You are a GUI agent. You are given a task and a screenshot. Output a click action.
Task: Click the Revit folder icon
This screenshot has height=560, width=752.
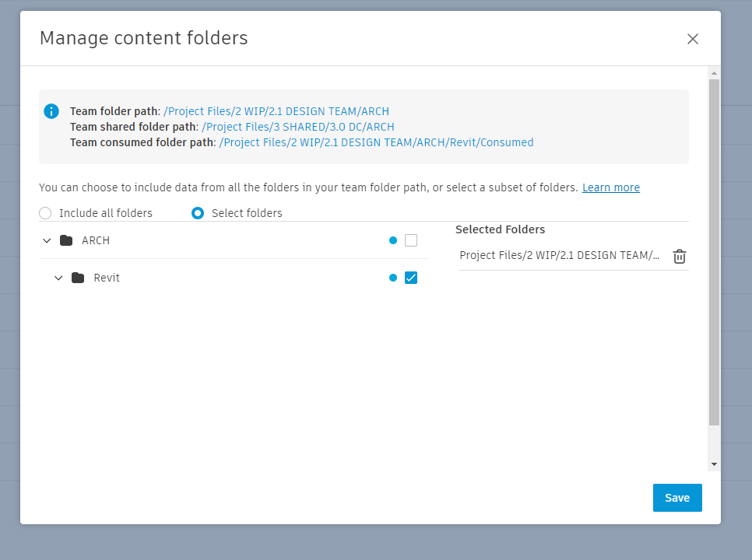[x=79, y=277]
